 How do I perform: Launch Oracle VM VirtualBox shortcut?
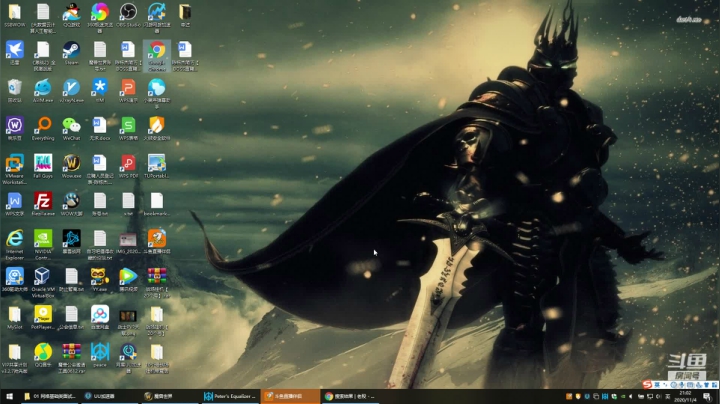[43, 283]
